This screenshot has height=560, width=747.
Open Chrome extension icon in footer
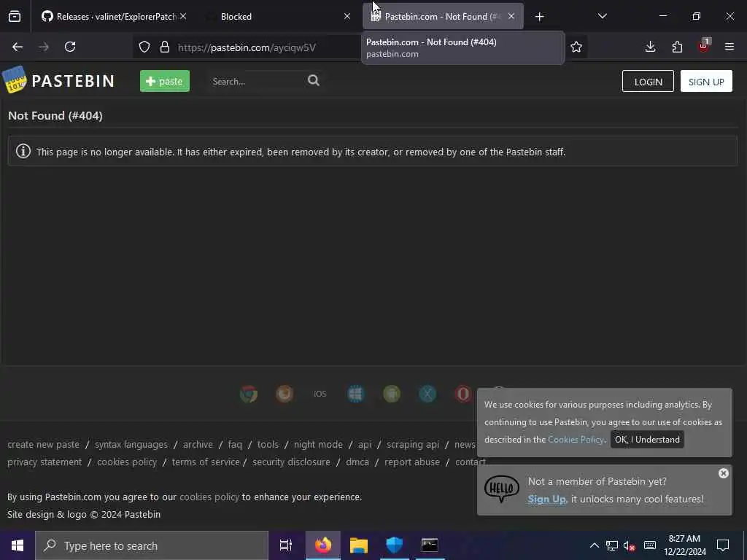click(x=249, y=394)
